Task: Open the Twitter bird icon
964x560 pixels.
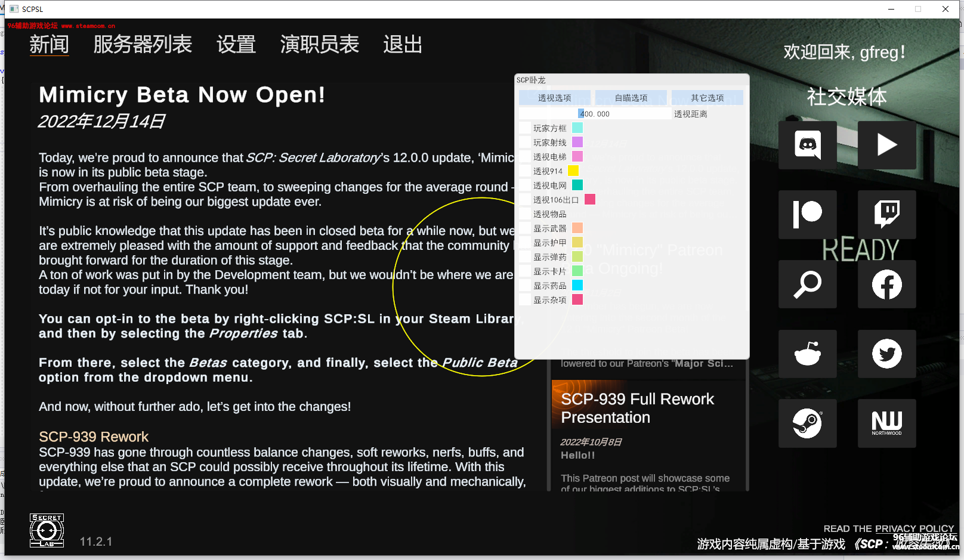Action: [886, 354]
